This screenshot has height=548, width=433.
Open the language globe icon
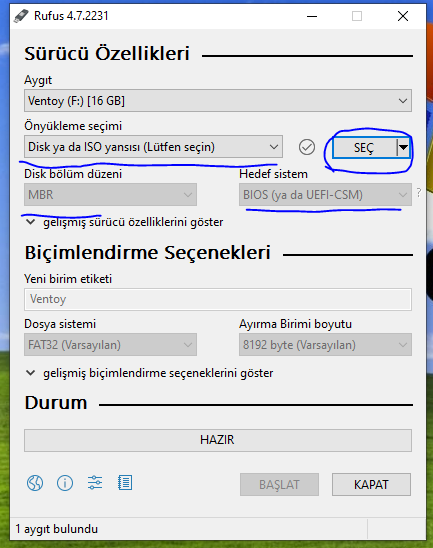[35, 483]
